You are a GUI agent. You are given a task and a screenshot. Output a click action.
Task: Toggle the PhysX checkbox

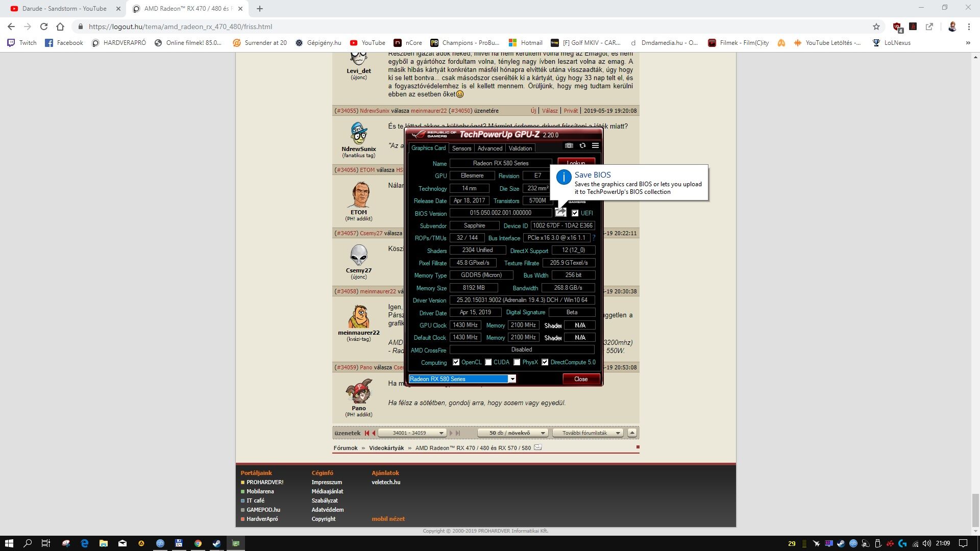517,362
